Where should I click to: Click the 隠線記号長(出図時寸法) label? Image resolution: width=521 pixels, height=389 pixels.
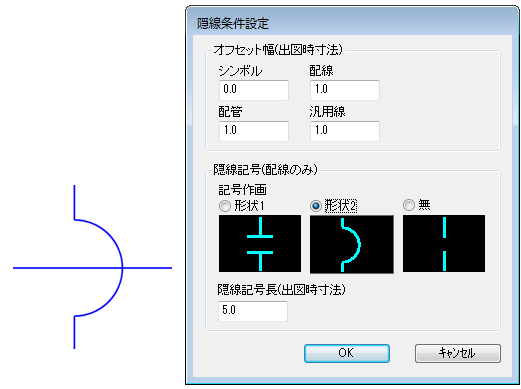281,290
